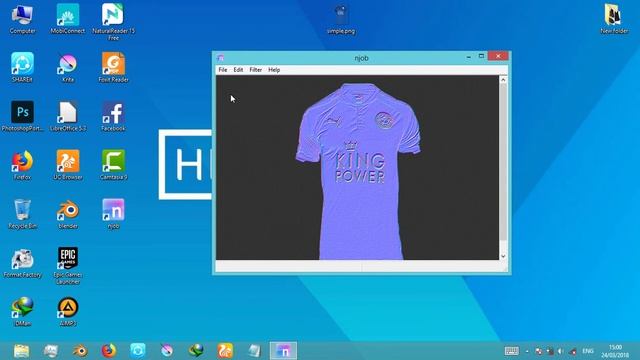Click the SHAREit taskbar icon
Screen dimensions: 640x360
tap(138, 351)
